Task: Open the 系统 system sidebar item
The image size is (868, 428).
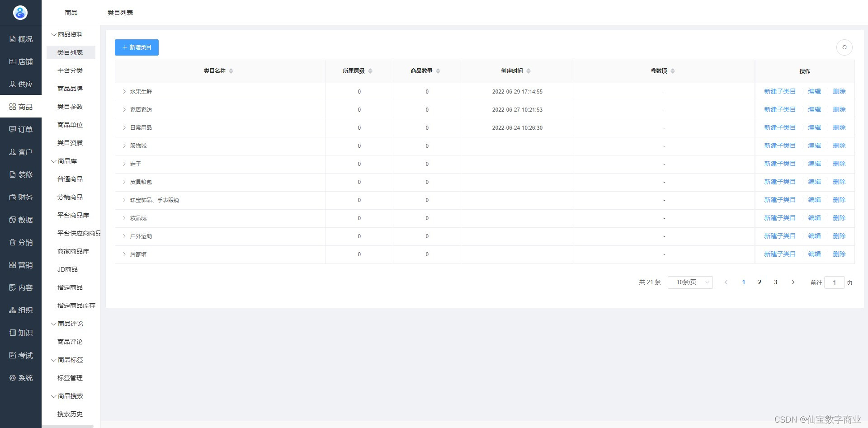Action: (x=21, y=378)
